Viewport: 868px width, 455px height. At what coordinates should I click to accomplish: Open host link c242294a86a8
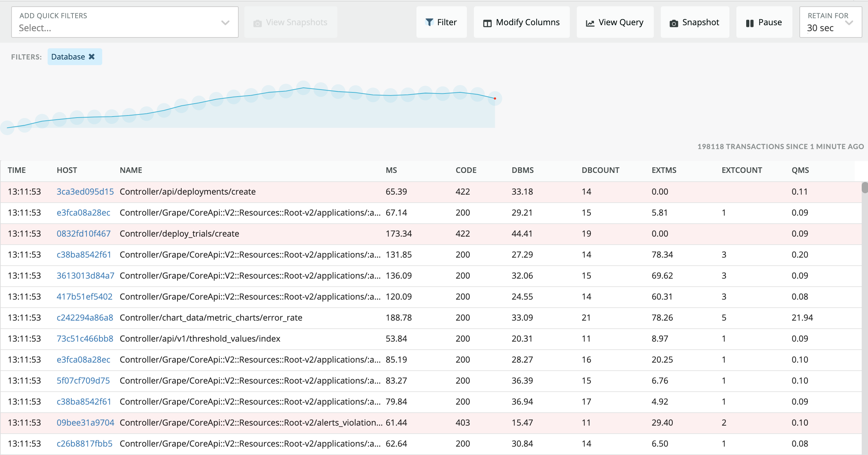[85, 318]
